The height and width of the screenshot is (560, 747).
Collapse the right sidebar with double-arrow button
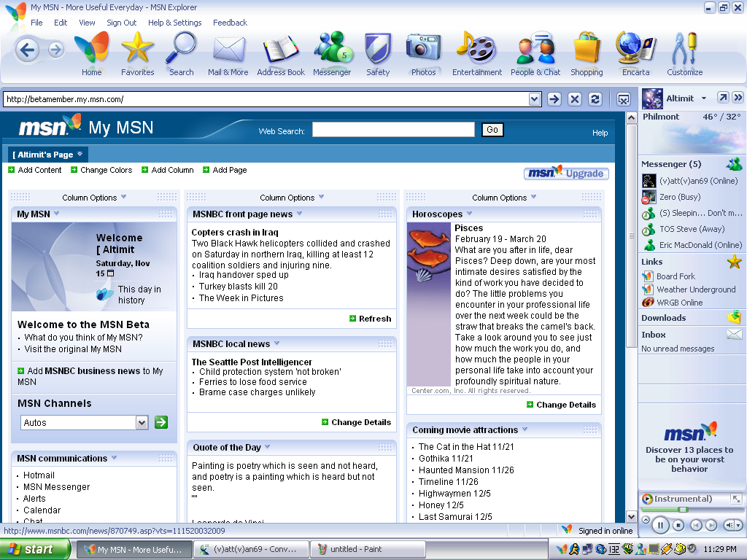tap(738, 98)
